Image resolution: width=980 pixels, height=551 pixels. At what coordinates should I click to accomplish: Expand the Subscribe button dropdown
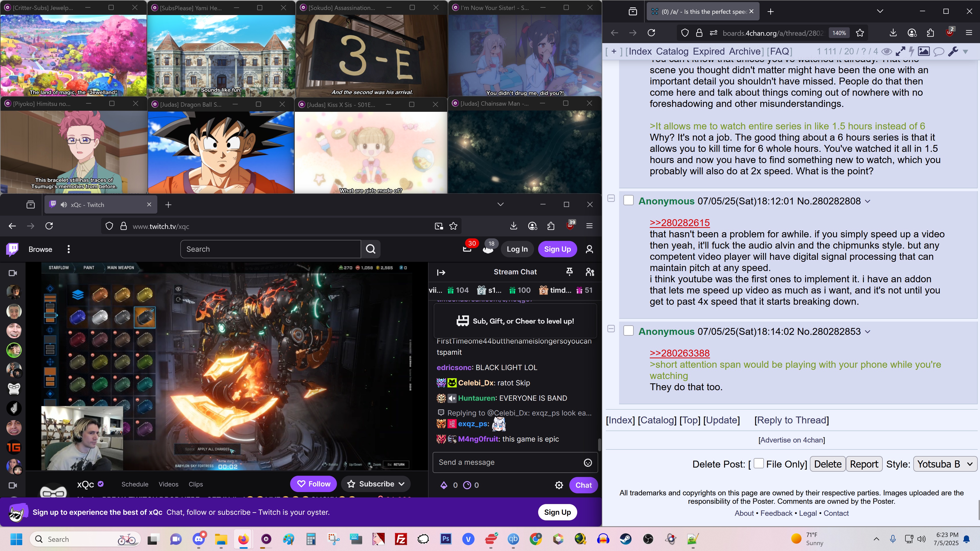pos(402,484)
